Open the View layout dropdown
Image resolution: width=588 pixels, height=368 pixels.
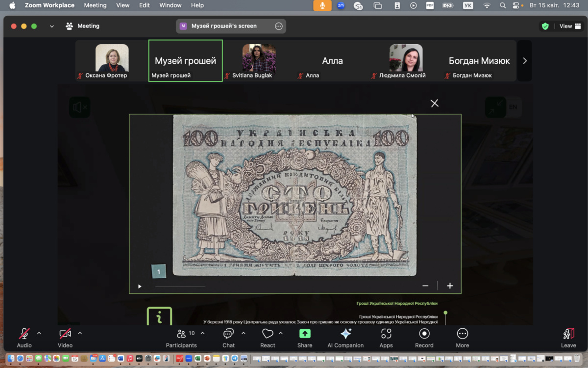(x=570, y=26)
